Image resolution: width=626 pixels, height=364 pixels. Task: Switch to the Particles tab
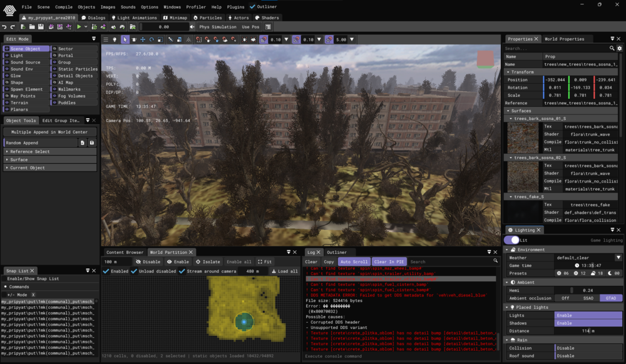pyautogui.click(x=208, y=18)
